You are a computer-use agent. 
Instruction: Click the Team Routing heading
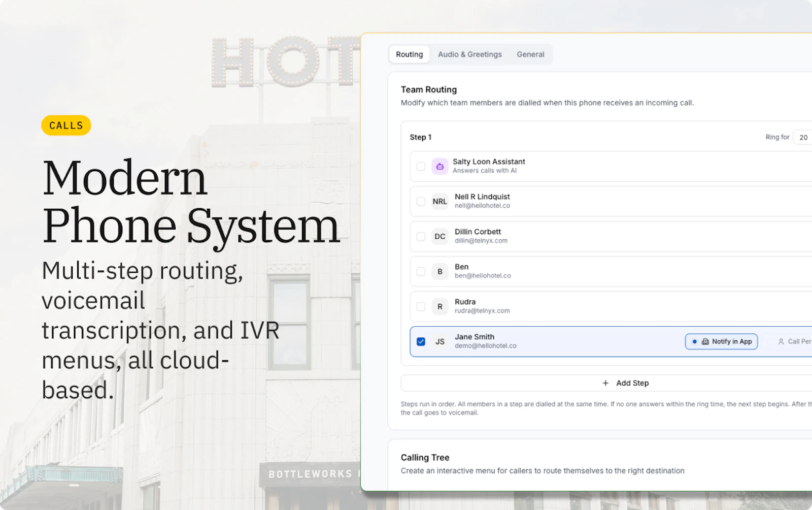[429, 89]
